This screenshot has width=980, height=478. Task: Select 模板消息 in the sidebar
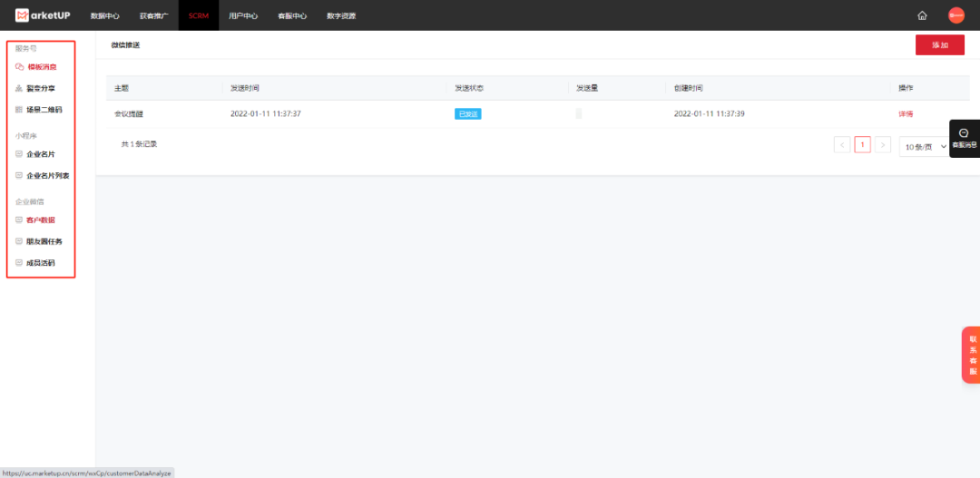point(42,66)
